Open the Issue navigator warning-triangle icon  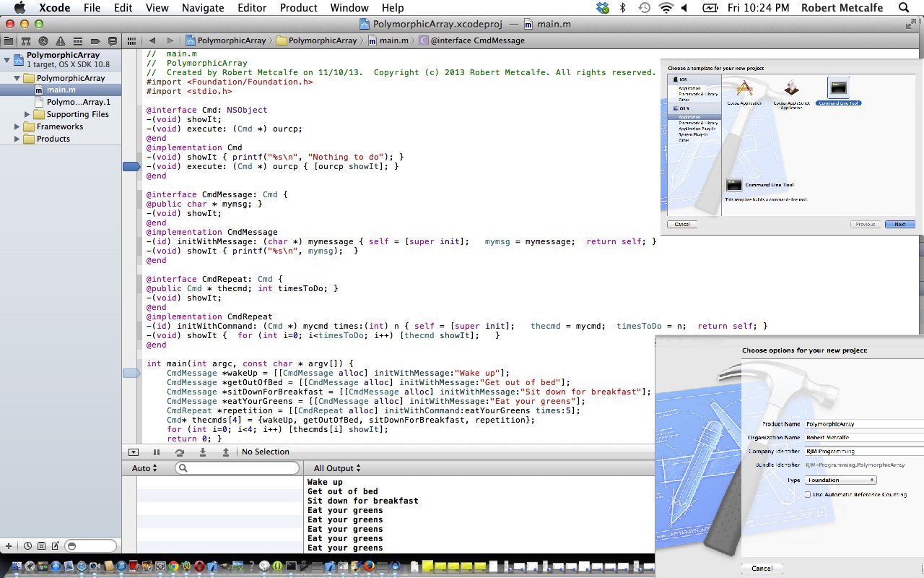[x=60, y=41]
